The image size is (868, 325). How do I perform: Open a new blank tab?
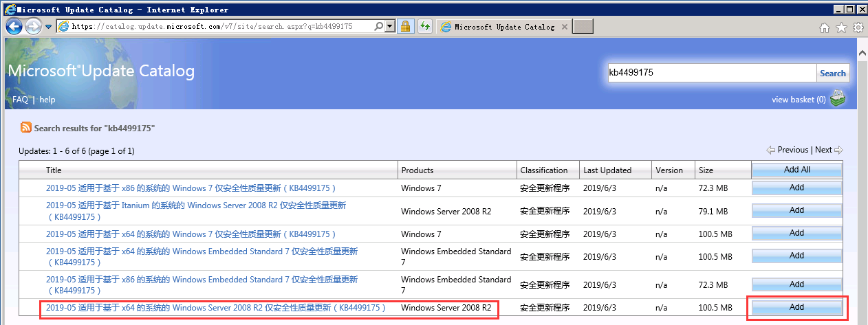[x=583, y=27]
